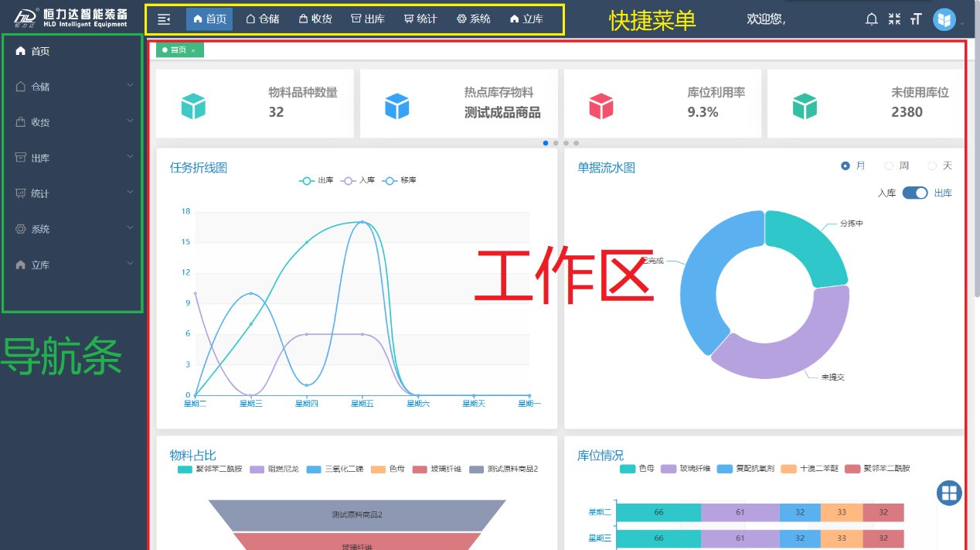Click the fullscreen toggle icon in header

894,19
